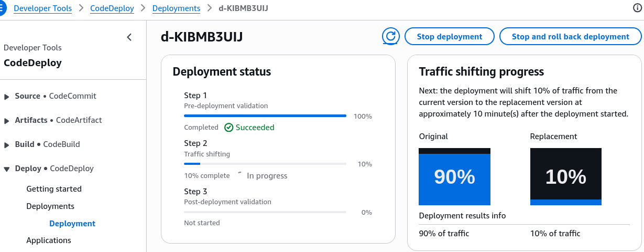This screenshot has width=644, height=252.
Task: Open the hamburger navigation menu icon
Action: [x=2, y=8]
